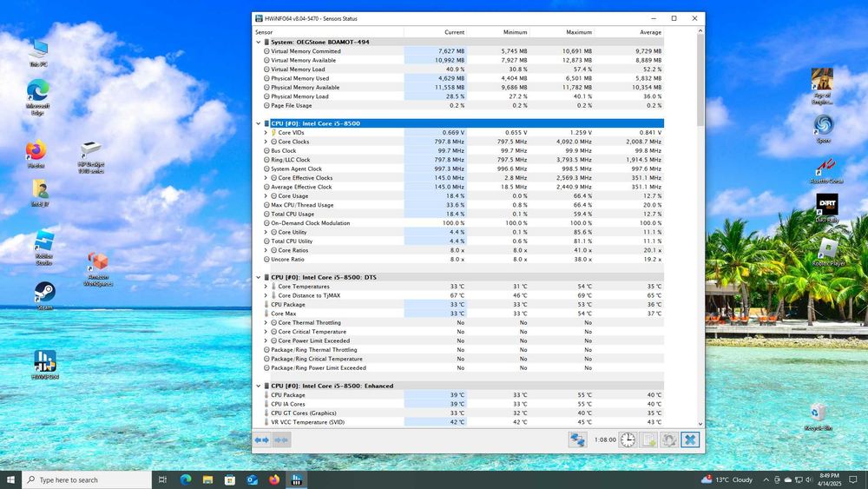868x489 pixels.
Task: Click the Maximum column header
Action: click(562, 32)
